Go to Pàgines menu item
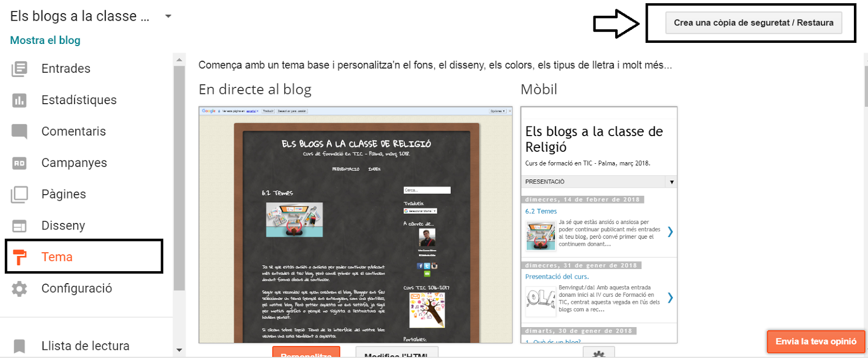The height and width of the screenshot is (358, 868). (64, 195)
